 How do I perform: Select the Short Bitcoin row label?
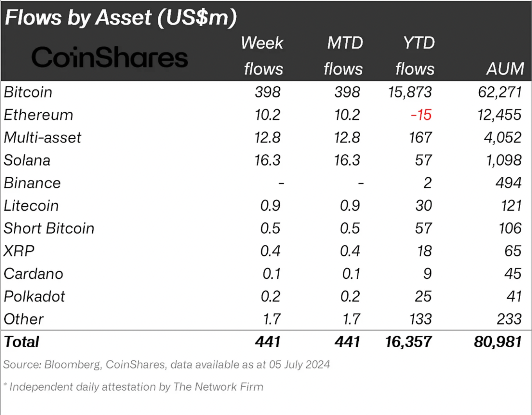pos(49,229)
